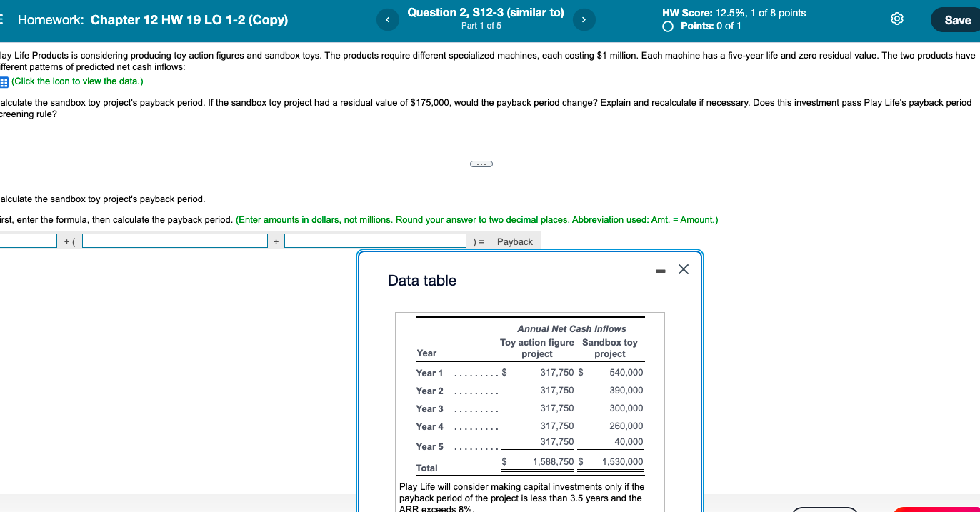Image resolution: width=980 pixels, height=512 pixels.
Task: Click the Year column header in data table
Action: coord(426,353)
